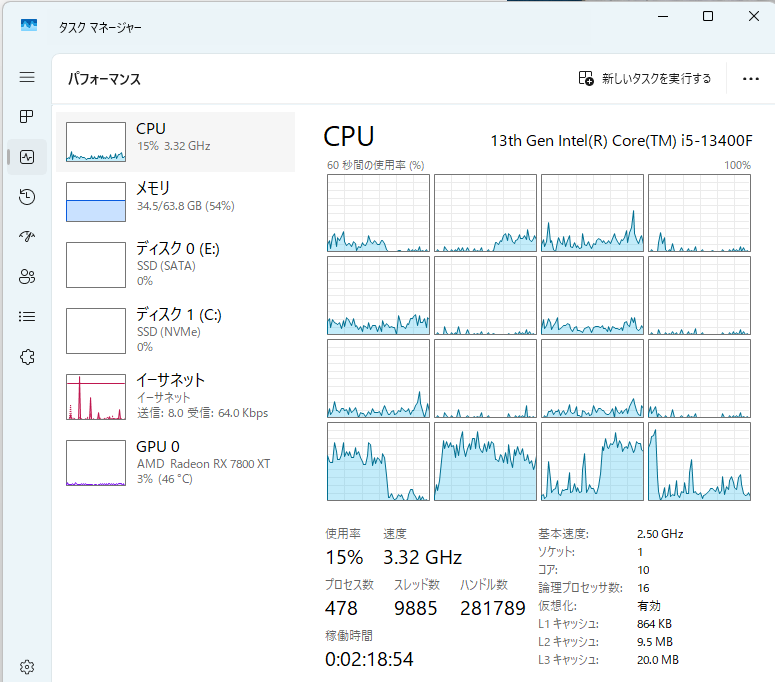Select the イーサネット network entry
Image resolution: width=775 pixels, height=682 pixels.
(x=180, y=396)
